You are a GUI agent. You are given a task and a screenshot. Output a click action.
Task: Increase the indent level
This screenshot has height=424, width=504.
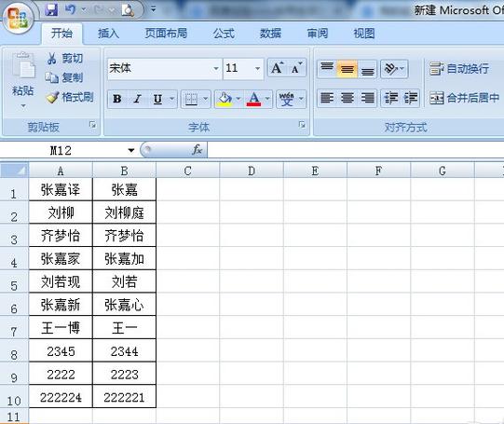pos(411,98)
